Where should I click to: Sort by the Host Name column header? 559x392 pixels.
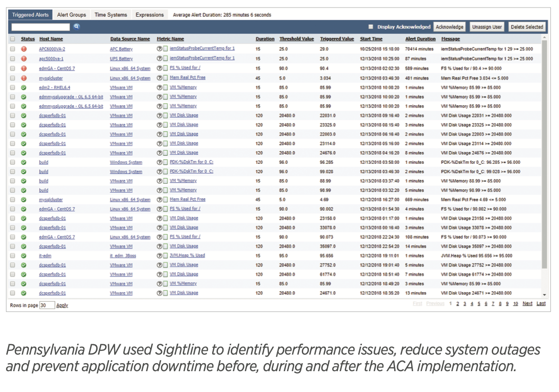(51, 39)
